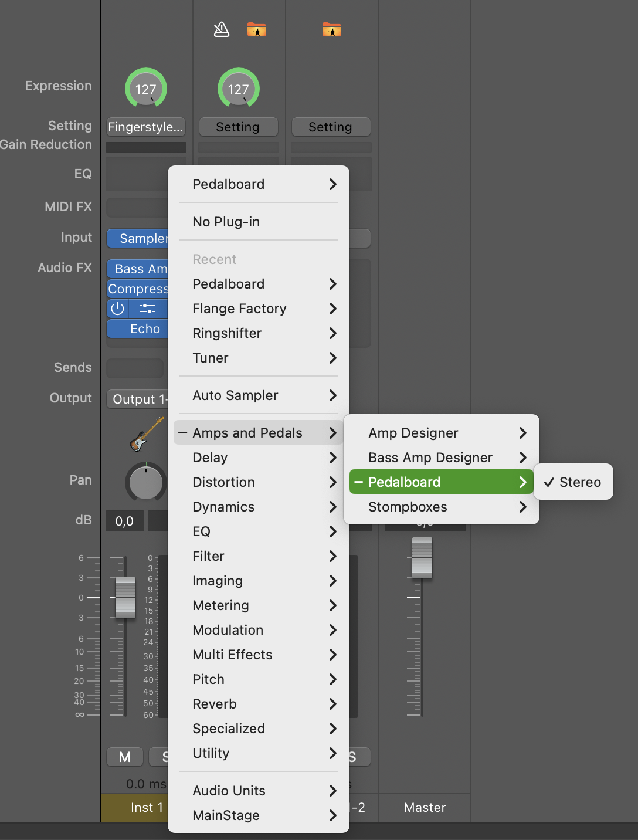Click the first channel's Expression knob

[146, 89]
